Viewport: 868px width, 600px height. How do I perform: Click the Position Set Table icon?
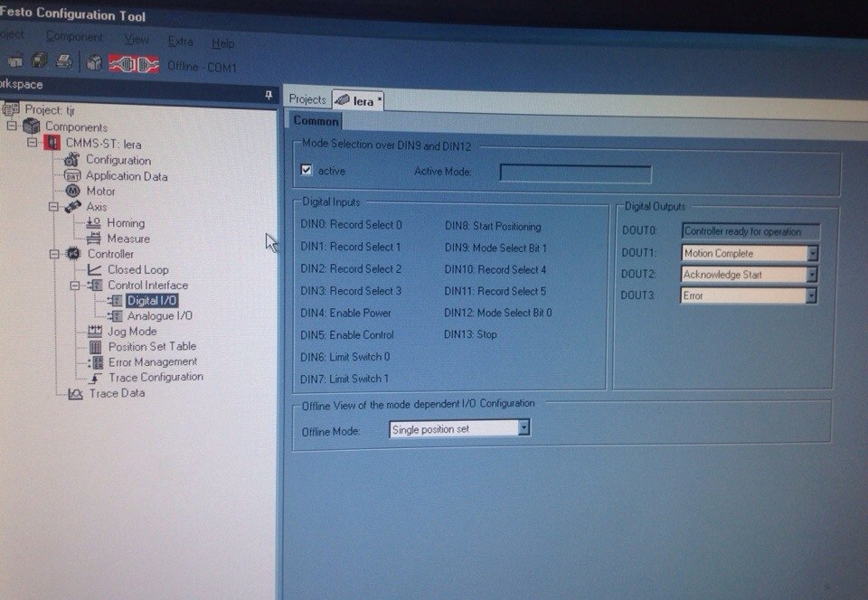coord(95,347)
